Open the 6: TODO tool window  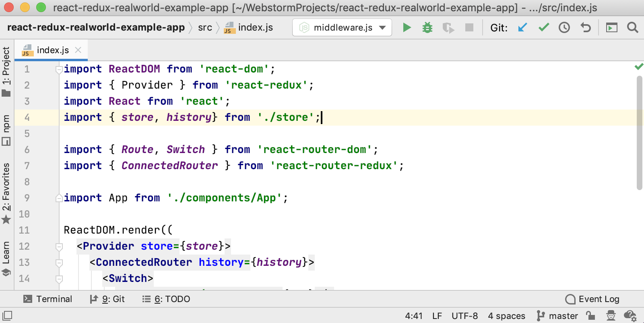point(166,299)
